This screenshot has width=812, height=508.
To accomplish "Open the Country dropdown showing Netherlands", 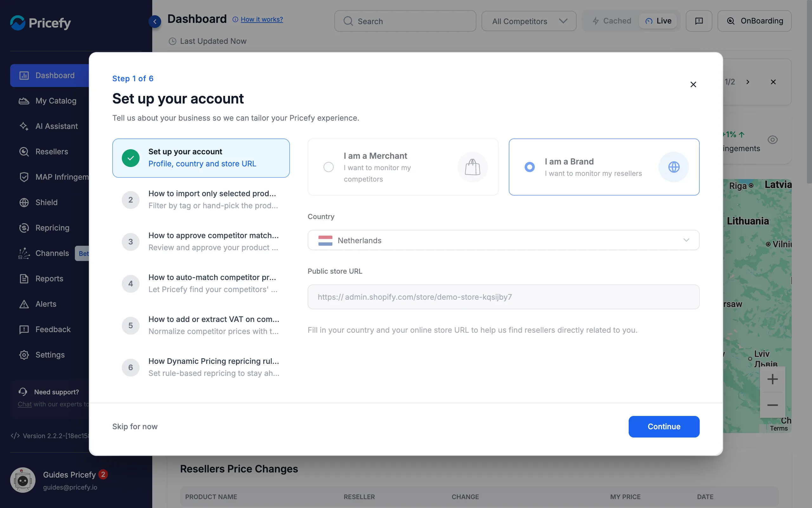I will point(503,240).
